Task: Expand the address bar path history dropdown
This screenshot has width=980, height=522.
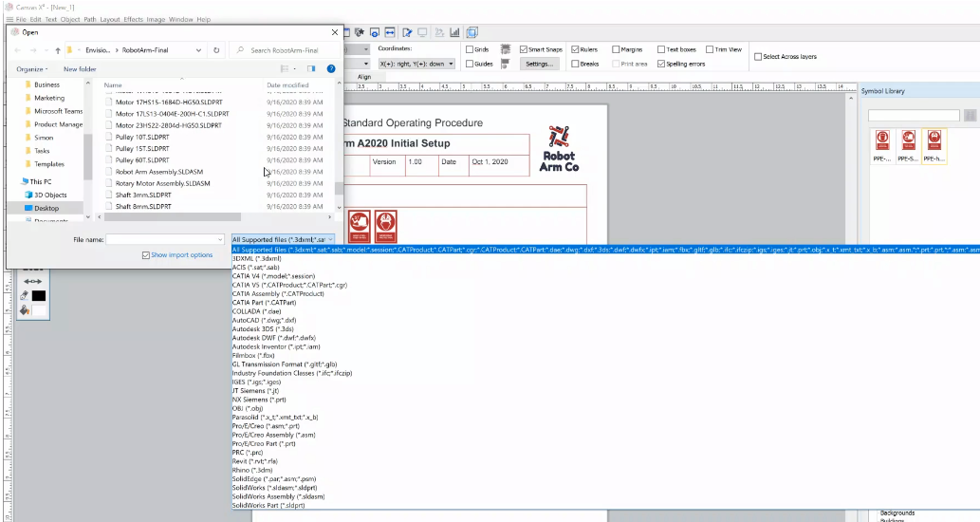Action: point(198,50)
